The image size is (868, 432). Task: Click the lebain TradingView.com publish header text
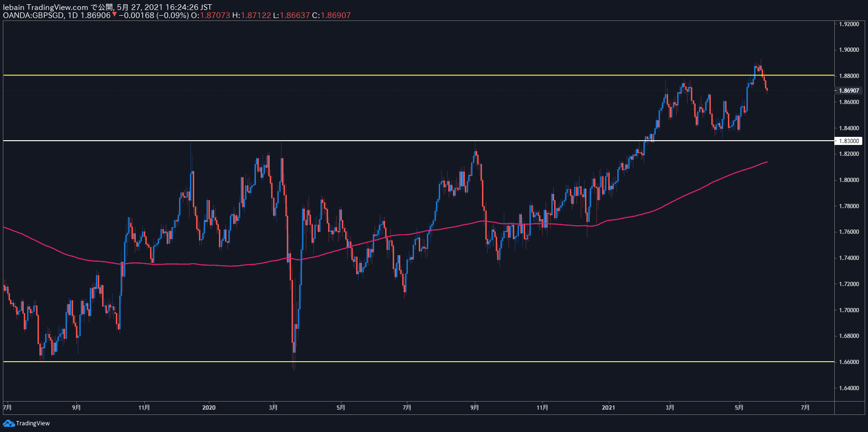coord(107,7)
